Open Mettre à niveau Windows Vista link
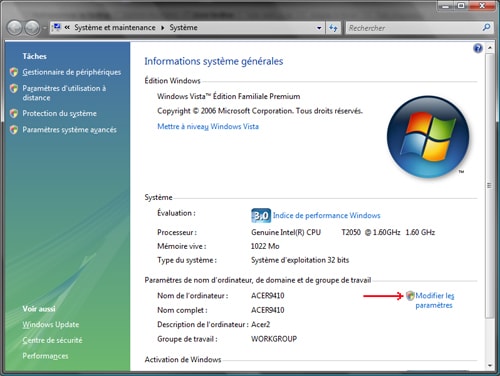500x376 pixels. click(208, 127)
